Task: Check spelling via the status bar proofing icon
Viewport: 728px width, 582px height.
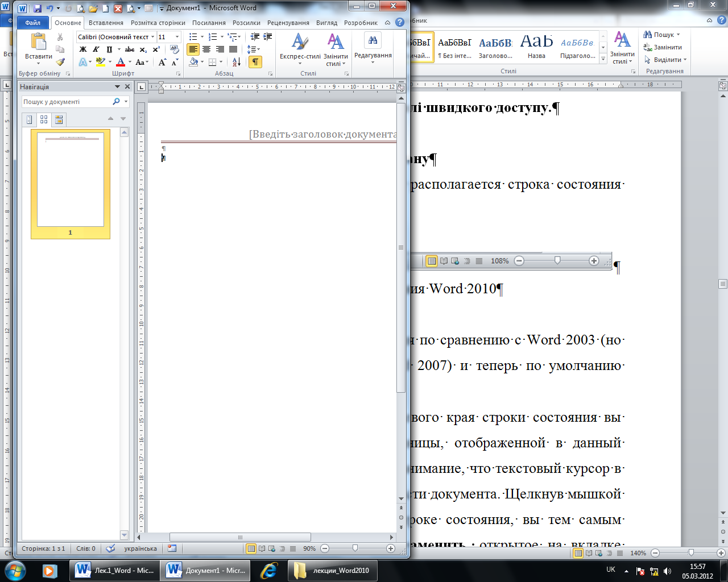Action: [111, 548]
